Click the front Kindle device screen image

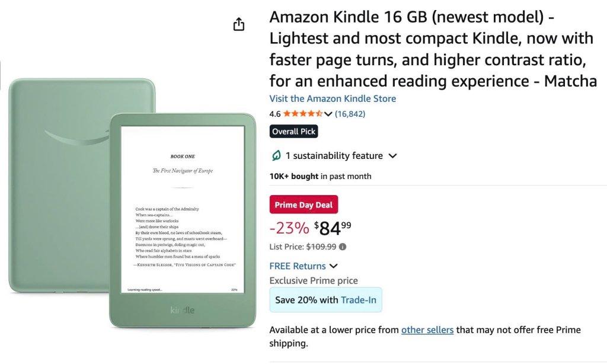[183, 209]
